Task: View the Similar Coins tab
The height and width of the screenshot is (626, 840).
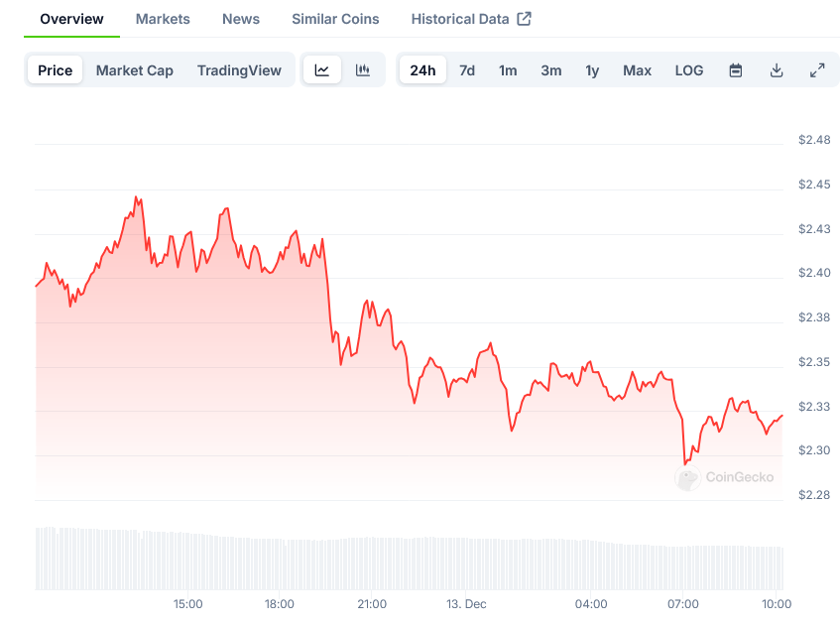Action: click(x=335, y=19)
